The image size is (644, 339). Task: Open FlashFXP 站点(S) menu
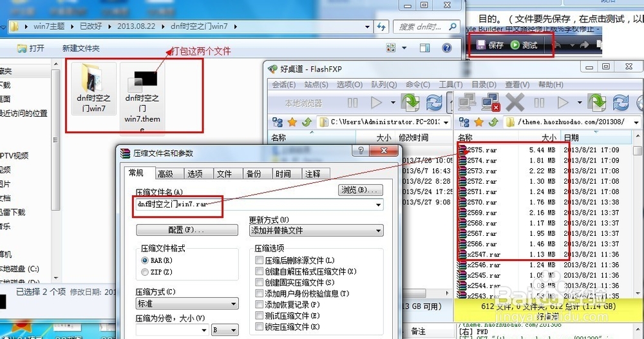(x=316, y=84)
